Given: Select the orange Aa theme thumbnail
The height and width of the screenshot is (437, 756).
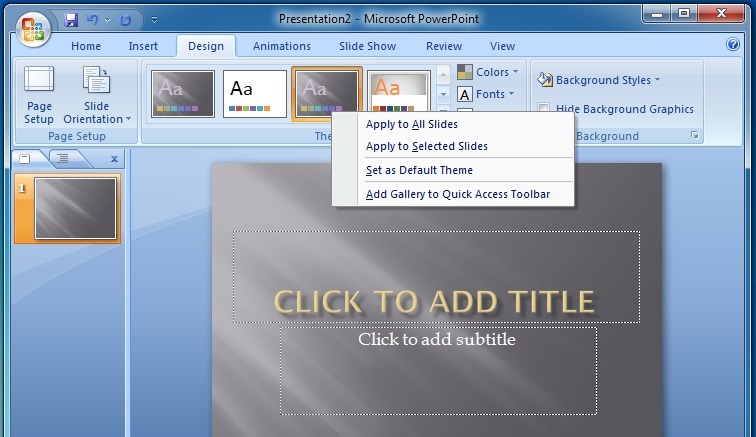Looking at the screenshot, I should 399,92.
